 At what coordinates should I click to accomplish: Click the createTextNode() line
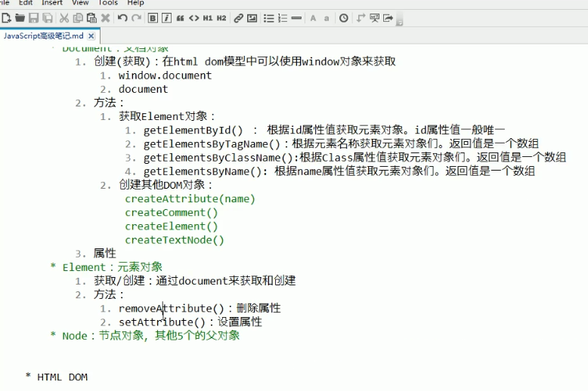point(175,240)
